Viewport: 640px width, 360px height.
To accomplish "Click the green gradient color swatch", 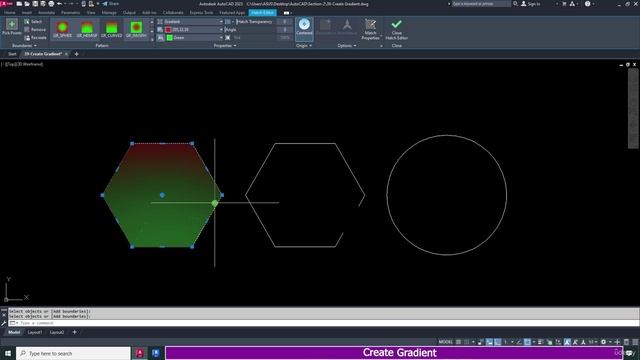I will point(170,38).
